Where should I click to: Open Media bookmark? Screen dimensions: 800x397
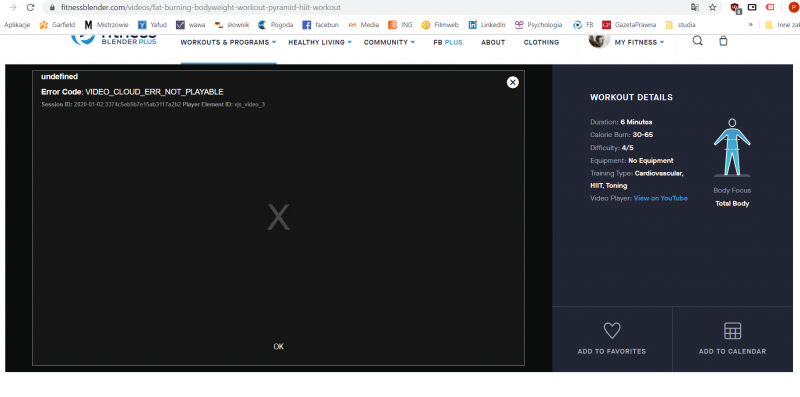(363, 24)
